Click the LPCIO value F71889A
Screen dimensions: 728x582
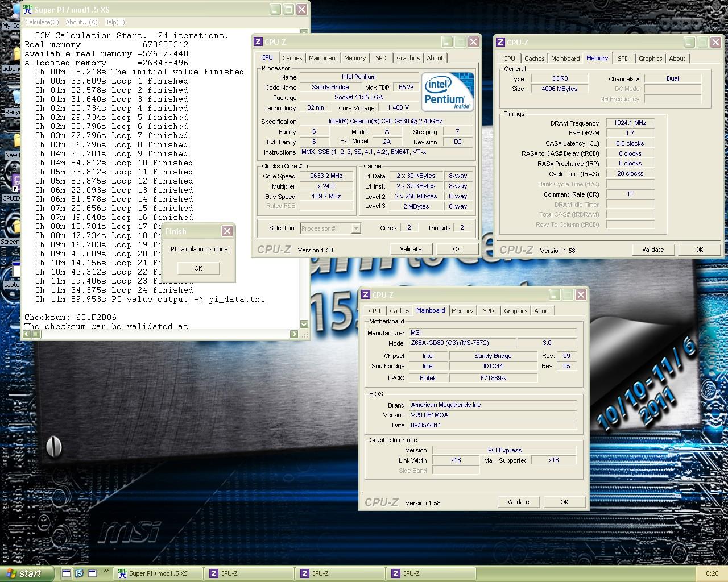tap(493, 378)
